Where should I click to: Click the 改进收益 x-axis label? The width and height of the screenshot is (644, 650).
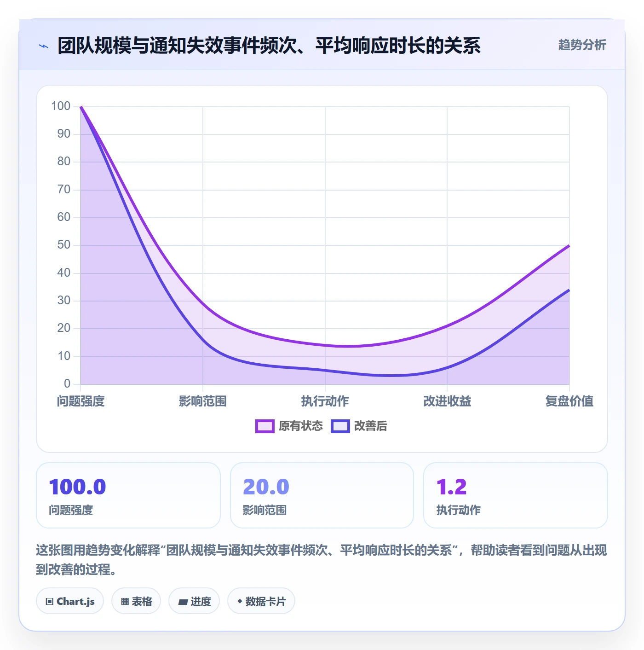point(447,401)
